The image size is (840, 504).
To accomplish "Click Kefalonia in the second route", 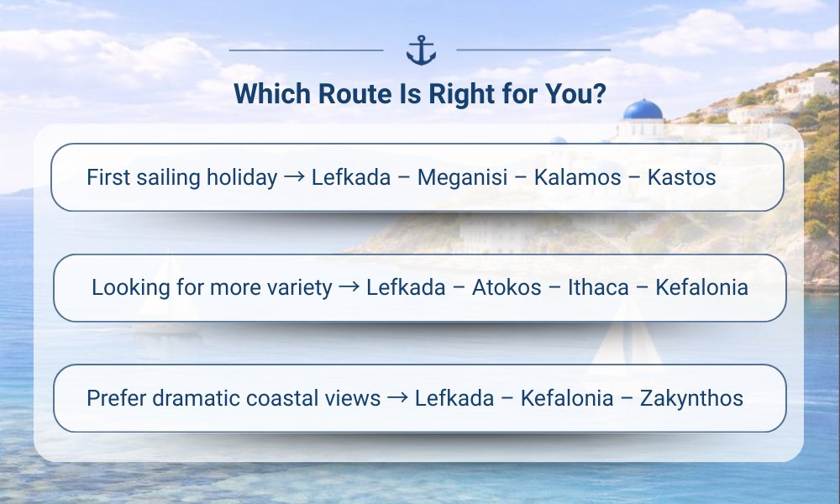I will click(x=701, y=287).
